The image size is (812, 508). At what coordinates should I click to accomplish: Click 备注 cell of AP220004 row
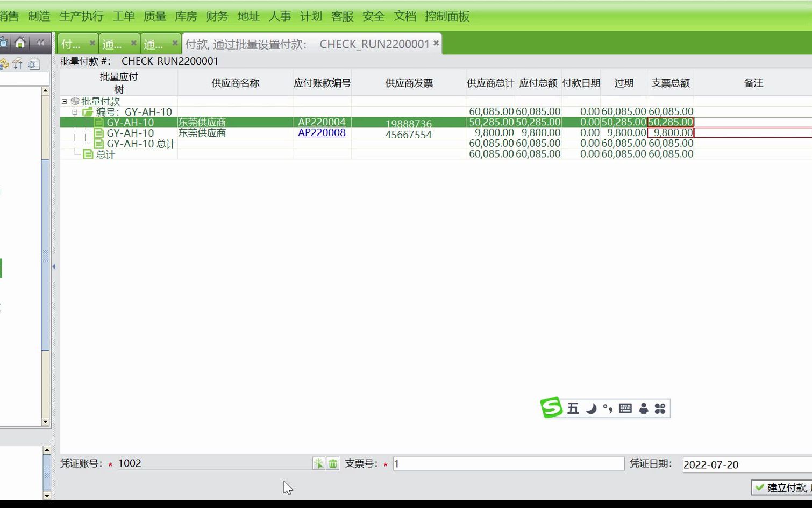click(x=753, y=122)
